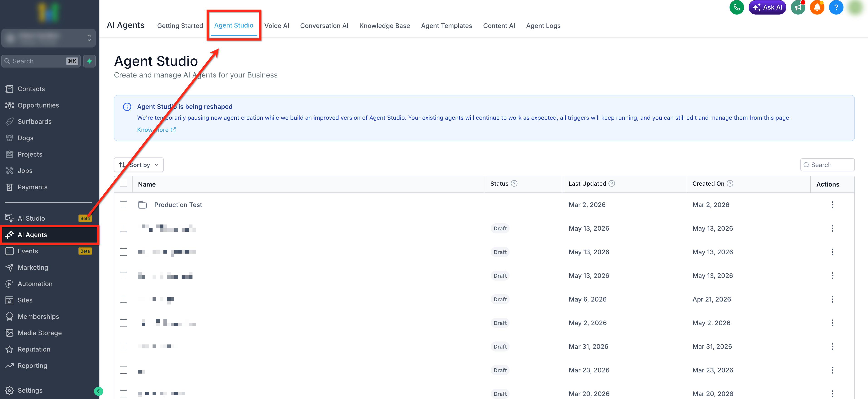Open actions menu for Production Test
The height and width of the screenshot is (399, 868).
tap(833, 205)
